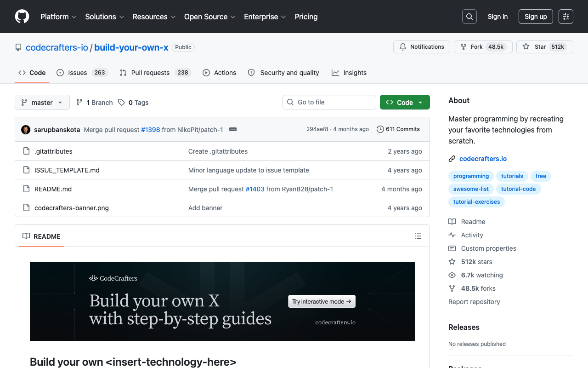
Task: Open the master branch switcher dropdown
Action: coord(42,102)
